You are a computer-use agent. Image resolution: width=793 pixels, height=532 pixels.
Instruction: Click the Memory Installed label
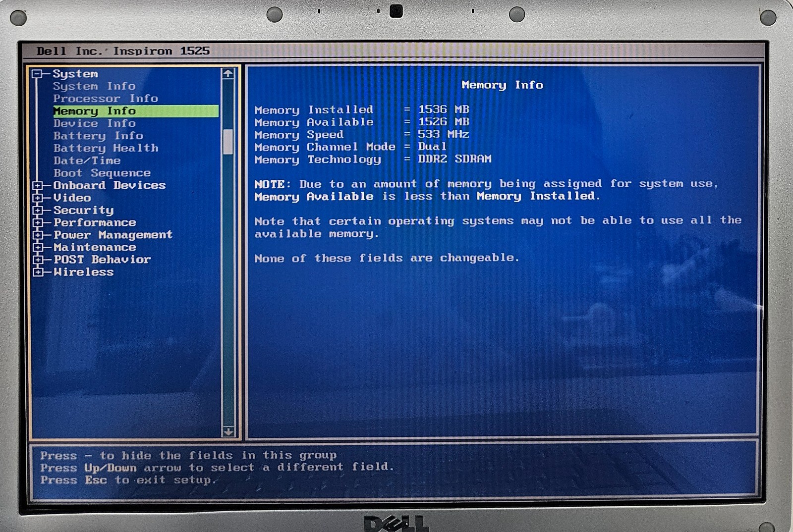pos(314,110)
